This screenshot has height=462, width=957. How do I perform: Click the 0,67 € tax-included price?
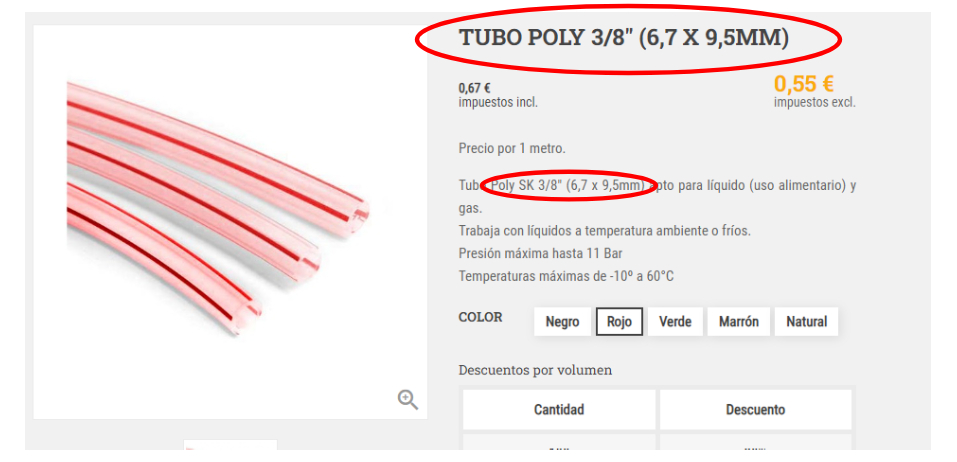tap(475, 88)
